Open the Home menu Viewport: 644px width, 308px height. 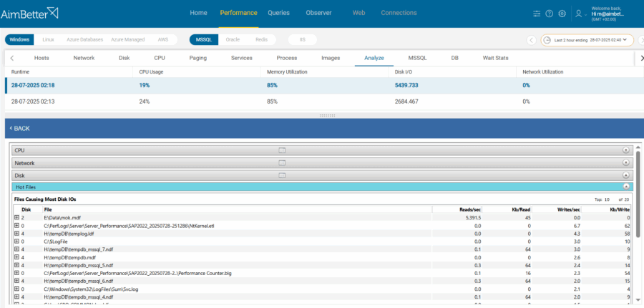(x=198, y=13)
